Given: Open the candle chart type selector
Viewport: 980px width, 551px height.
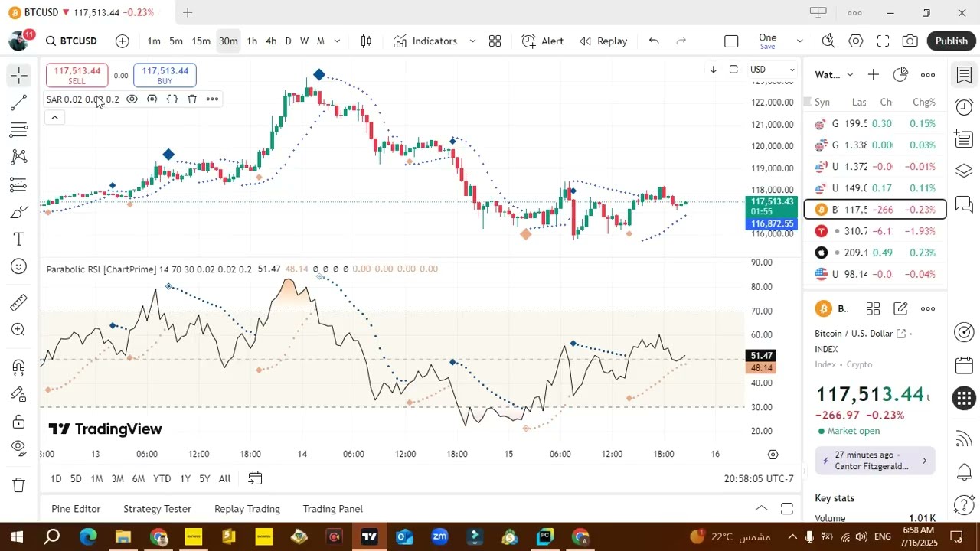Looking at the screenshot, I should [366, 41].
